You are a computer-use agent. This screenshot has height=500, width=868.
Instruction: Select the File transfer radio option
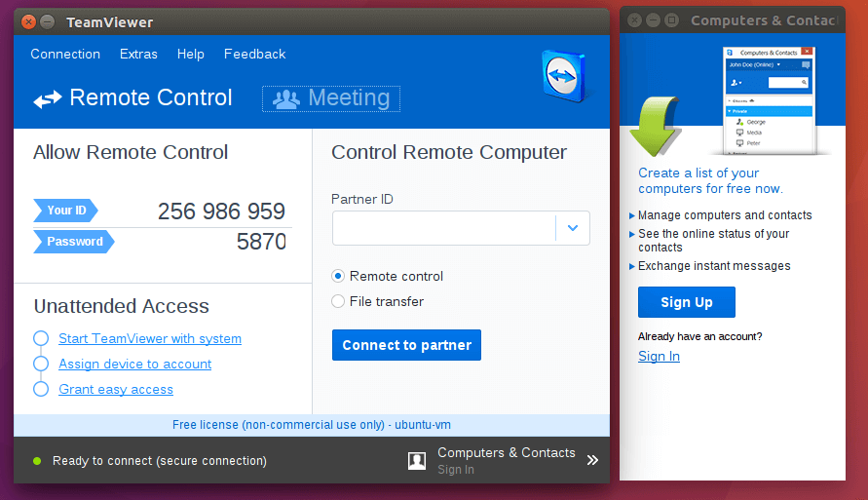click(339, 301)
